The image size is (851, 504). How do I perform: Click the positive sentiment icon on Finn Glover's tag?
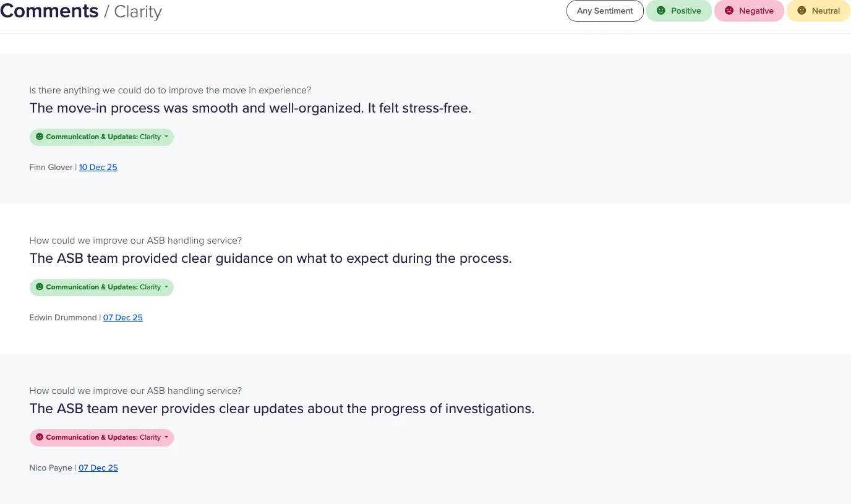tap(40, 137)
